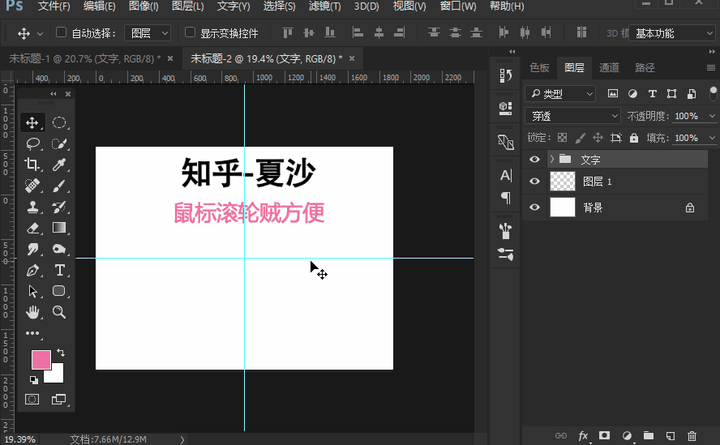Viewport: 720px width, 445px height.
Task: Switch to the 通道 panel tab
Action: 609,68
